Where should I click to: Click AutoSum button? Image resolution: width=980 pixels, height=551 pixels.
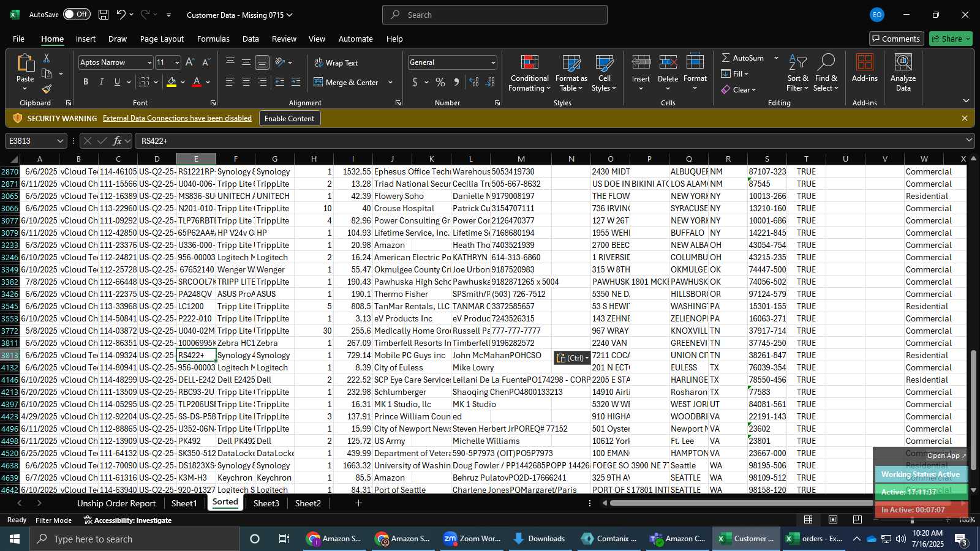pyautogui.click(x=743, y=58)
